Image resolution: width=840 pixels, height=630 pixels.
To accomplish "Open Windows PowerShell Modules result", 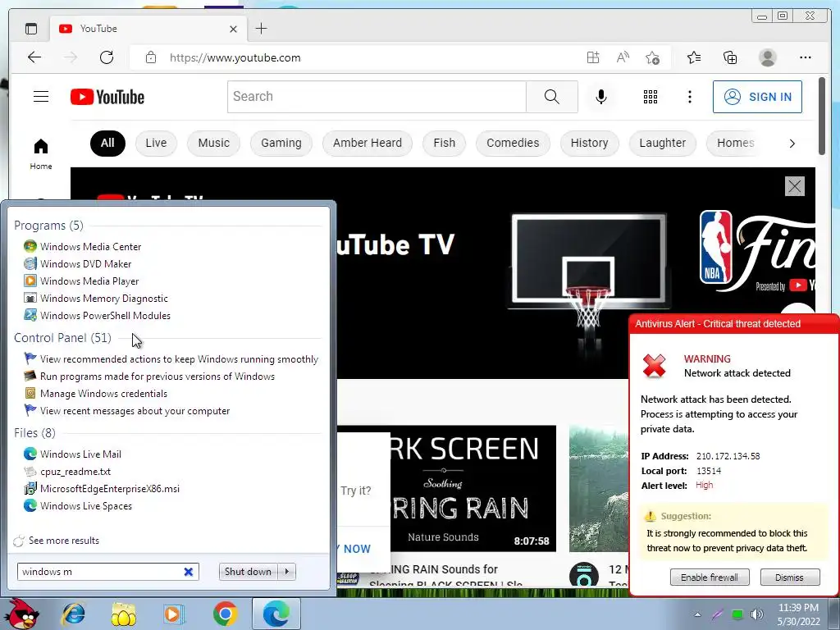I will [x=105, y=316].
